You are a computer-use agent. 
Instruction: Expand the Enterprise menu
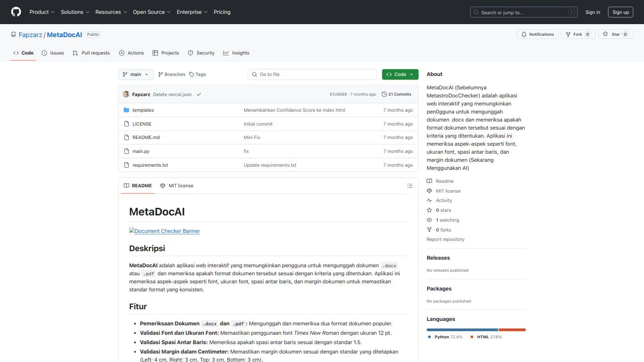tap(192, 12)
